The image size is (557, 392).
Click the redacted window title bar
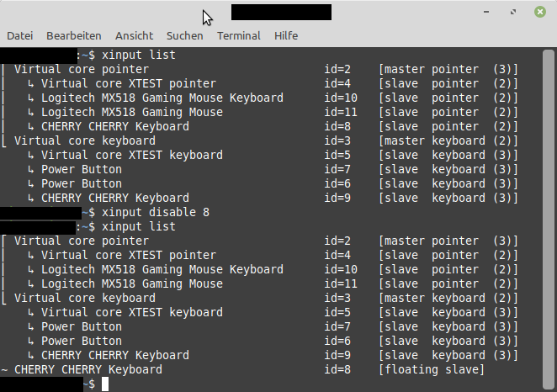(280, 12)
